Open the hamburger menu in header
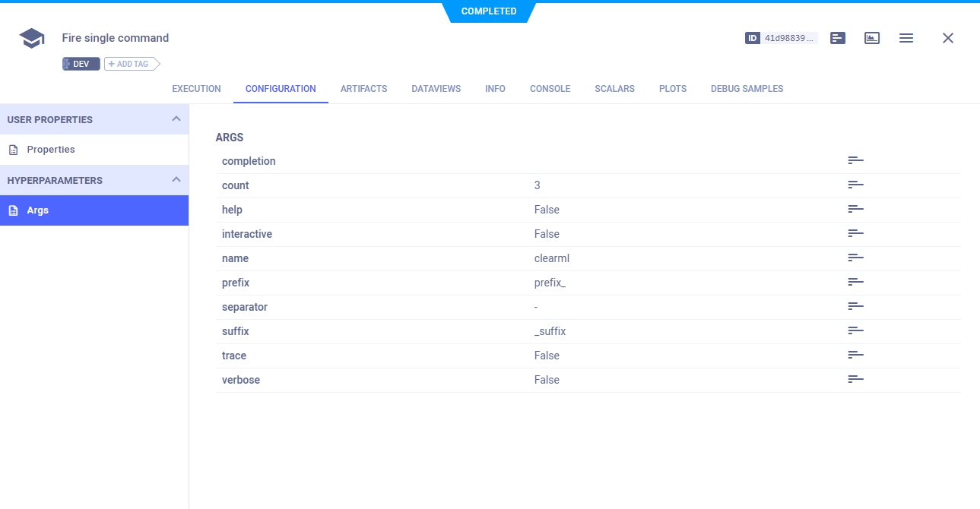The width and height of the screenshot is (980, 509). (906, 38)
